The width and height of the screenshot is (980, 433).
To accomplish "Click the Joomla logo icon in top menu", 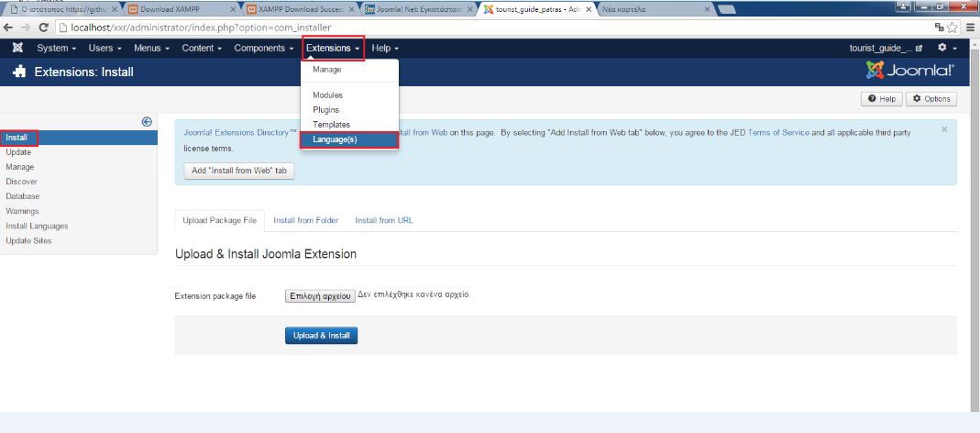I will click(x=18, y=49).
